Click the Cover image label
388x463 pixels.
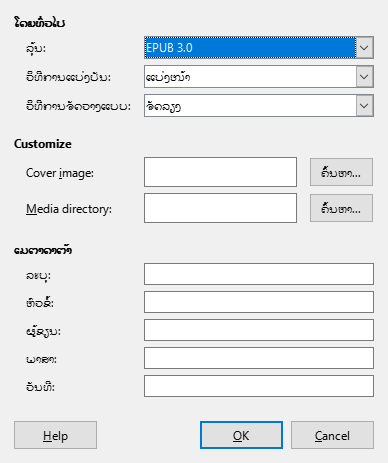click(60, 173)
